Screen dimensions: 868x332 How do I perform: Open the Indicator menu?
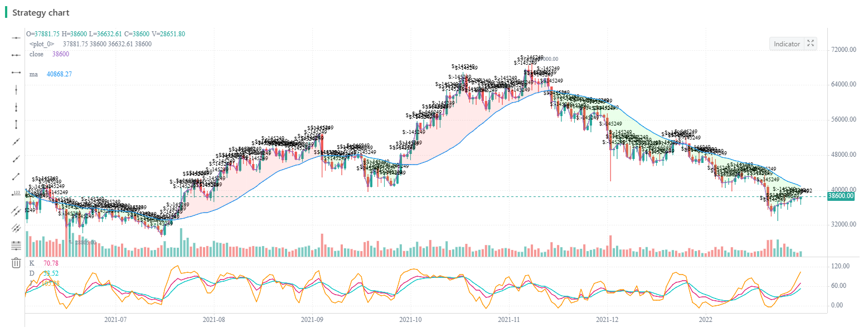(x=787, y=44)
